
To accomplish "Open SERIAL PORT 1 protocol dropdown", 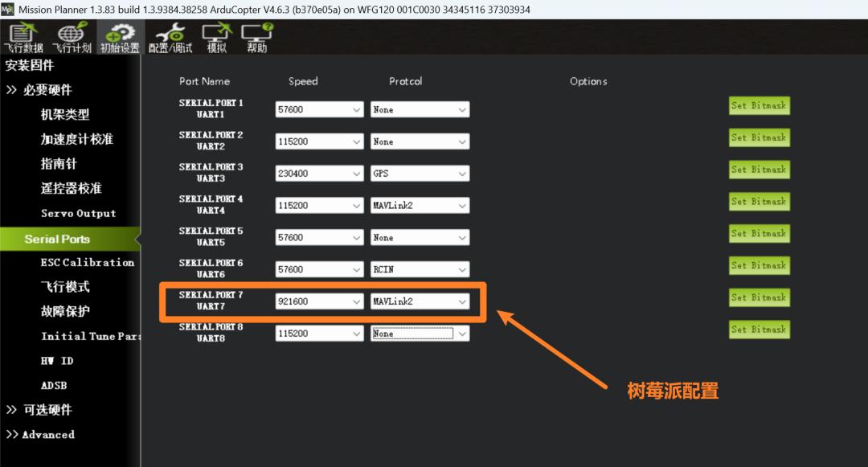I will 420,109.
